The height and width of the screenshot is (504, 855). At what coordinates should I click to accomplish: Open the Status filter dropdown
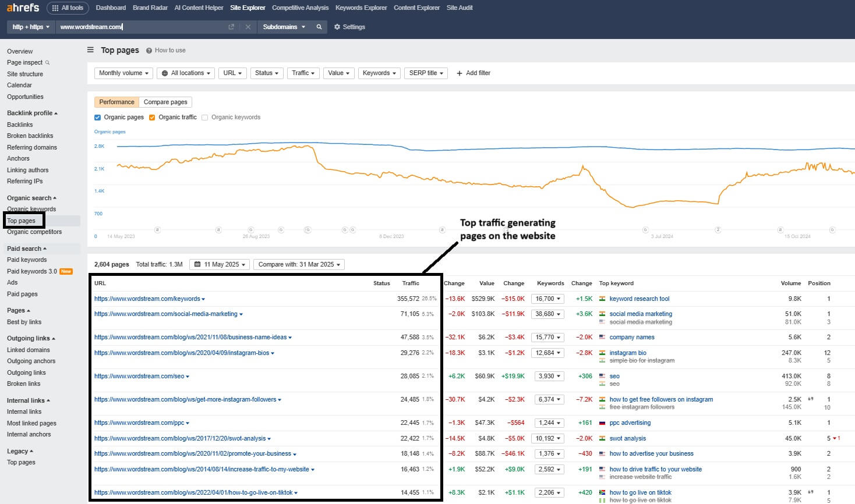[267, 73]
